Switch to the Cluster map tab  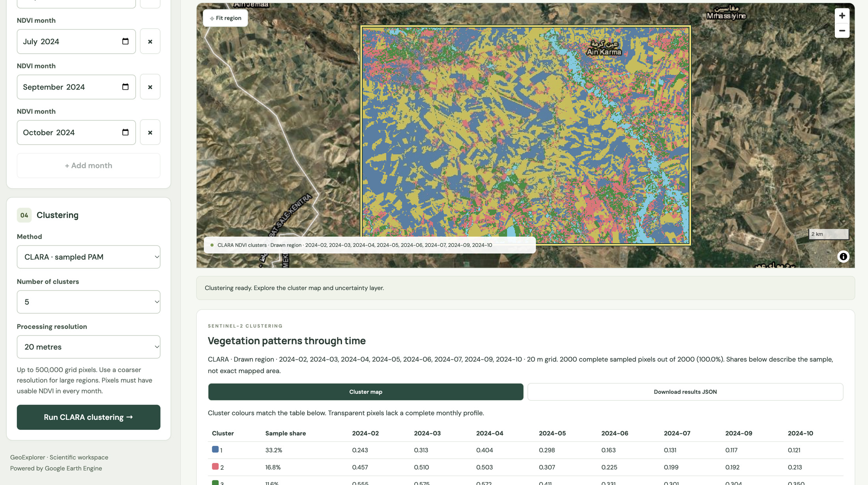click(366, 392)
